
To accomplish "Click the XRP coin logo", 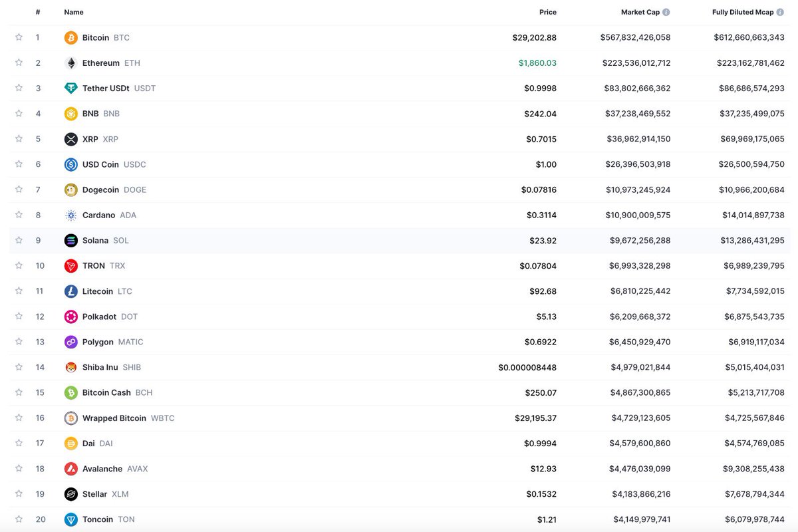I will [x=71, y=139].
